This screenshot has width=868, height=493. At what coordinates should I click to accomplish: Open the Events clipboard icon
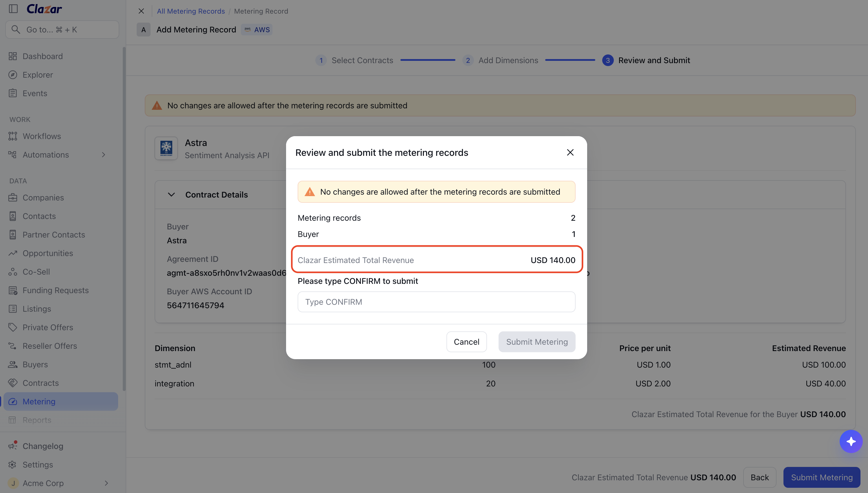click(13, 93)
